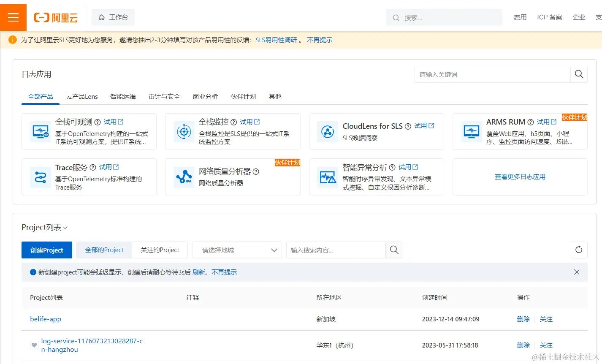Open the CloudLens for SLS icon
The image size is (602, 364).
tap(328, 131)
